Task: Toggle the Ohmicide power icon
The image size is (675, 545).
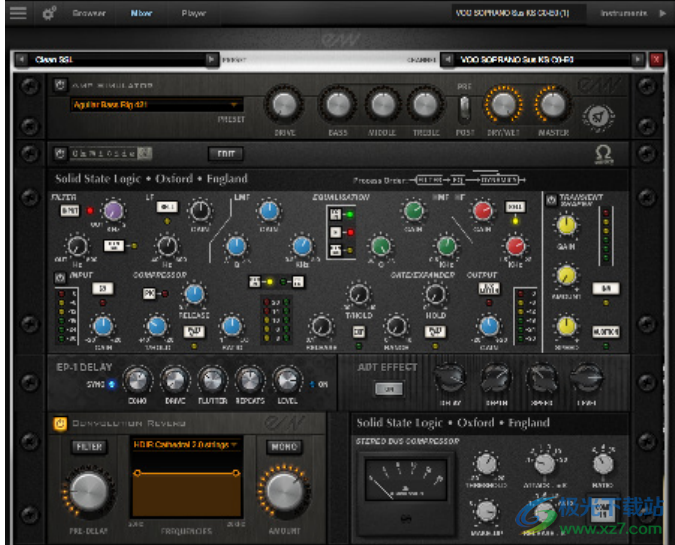Action: [60, 153]
